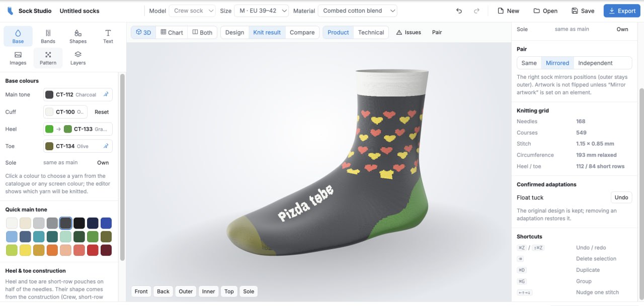Undo the Float tuck adaptation

(x=621, y=197)
